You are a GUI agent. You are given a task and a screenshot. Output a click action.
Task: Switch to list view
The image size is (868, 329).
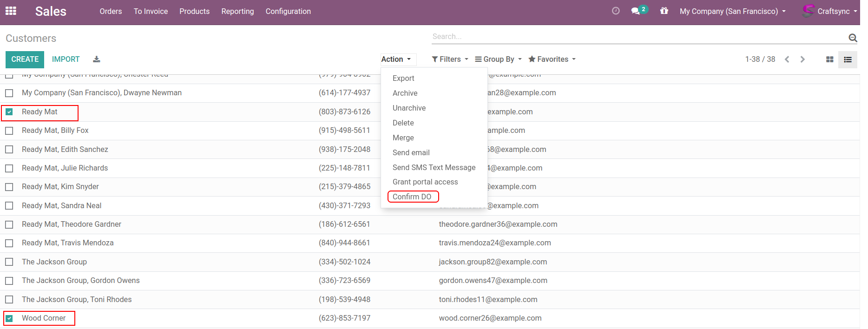point(848,59)
